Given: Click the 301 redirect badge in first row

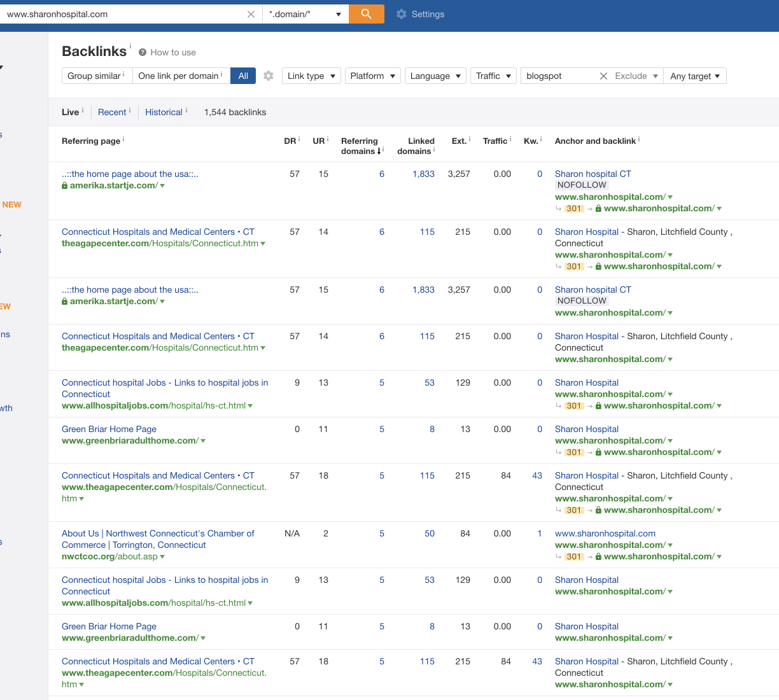Looking at the screenshot, I should (x=574, y=209).
